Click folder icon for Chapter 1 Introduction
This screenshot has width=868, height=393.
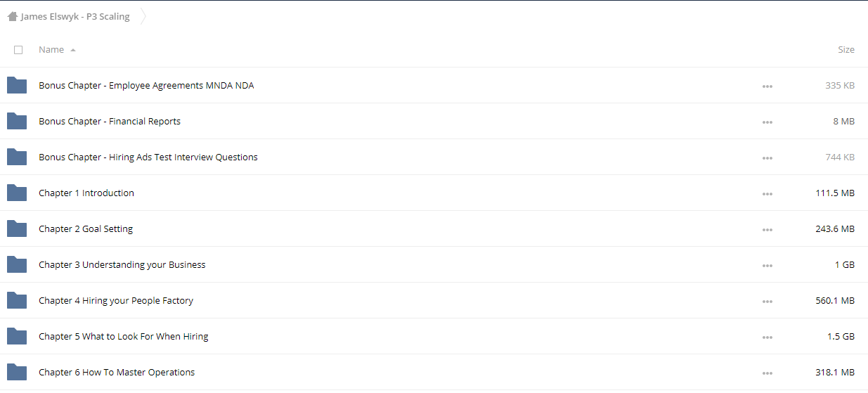pyautogui.click(x=17, y=193)
